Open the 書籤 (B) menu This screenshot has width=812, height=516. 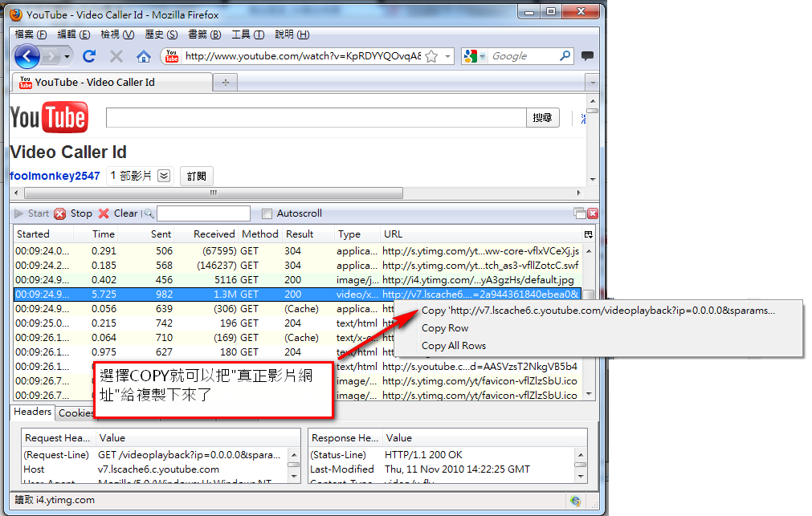(x=205, y=35)
